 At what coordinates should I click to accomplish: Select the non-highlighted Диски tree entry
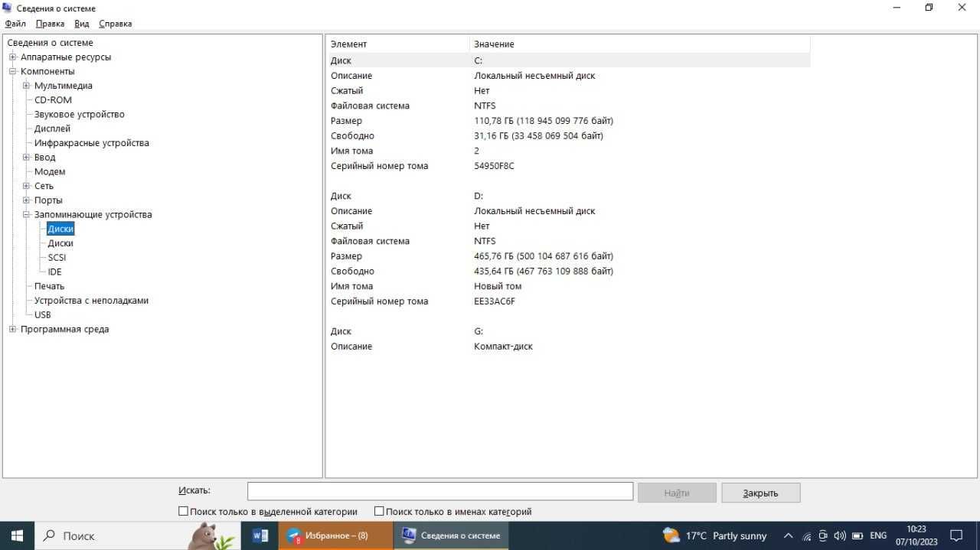point(60,243)
